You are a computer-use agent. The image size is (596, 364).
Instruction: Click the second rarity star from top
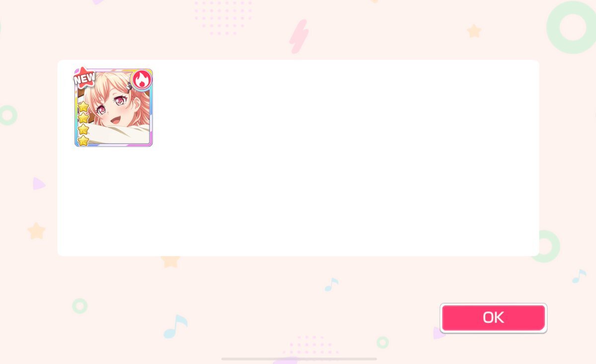coord(83,118)
